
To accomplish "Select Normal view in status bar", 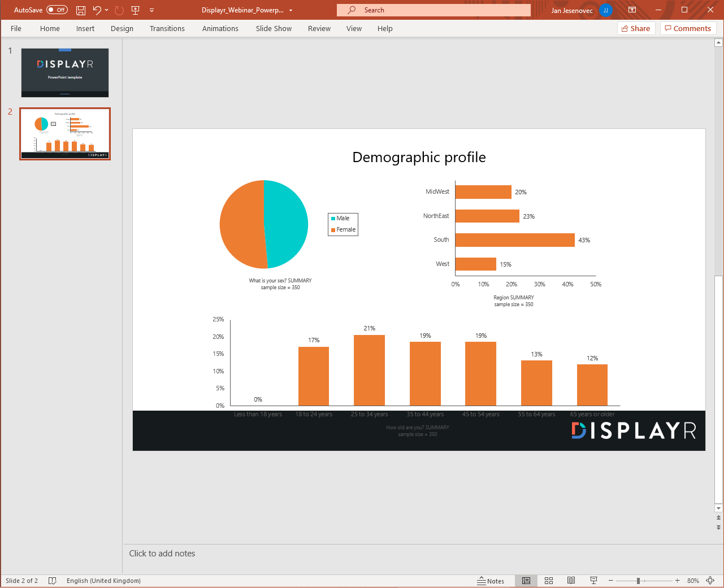I will pyautogui.click(x=526, y=581).
